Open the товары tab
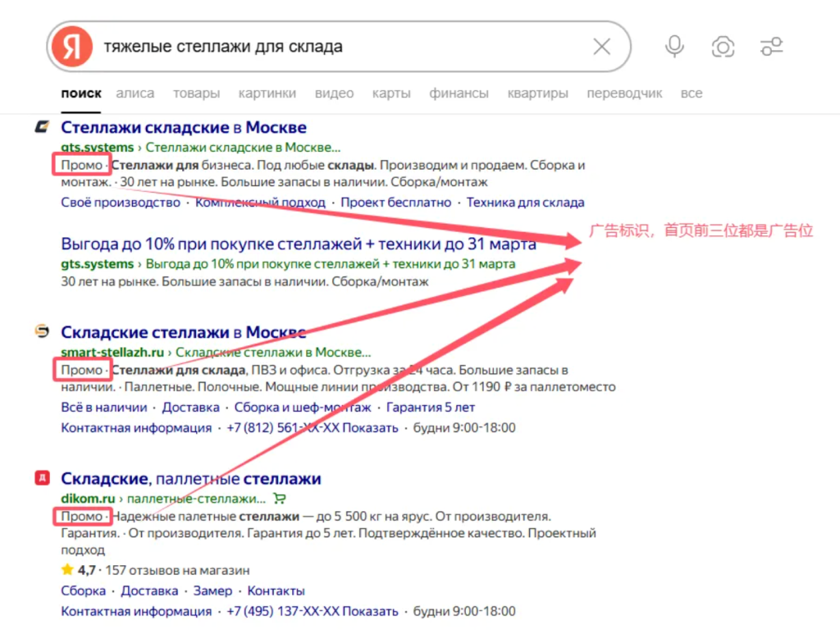Screen dimensions: 840x643 tap(196, 93)
